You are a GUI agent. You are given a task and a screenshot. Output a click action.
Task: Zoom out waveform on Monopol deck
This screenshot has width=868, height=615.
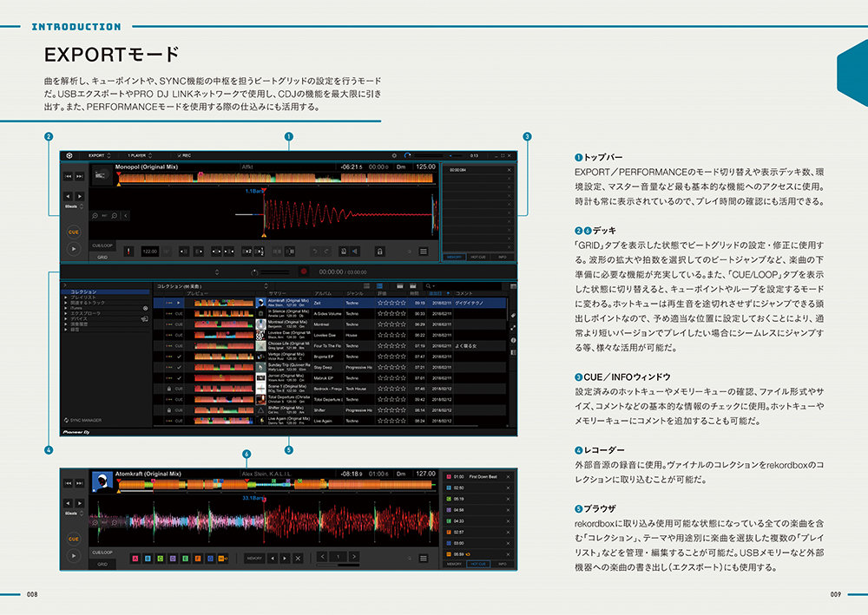(115, 216)
